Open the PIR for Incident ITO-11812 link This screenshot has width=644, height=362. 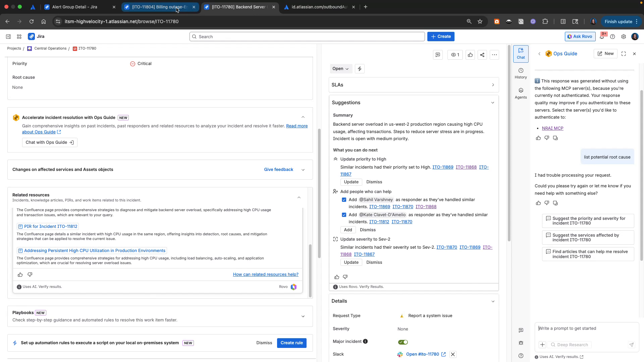50,226
